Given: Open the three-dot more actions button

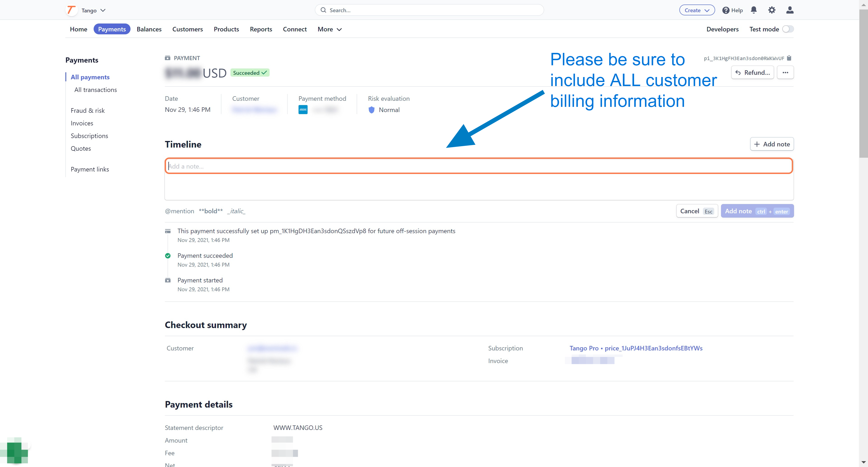Looking at the screenshot, I should tap(785, 72).
